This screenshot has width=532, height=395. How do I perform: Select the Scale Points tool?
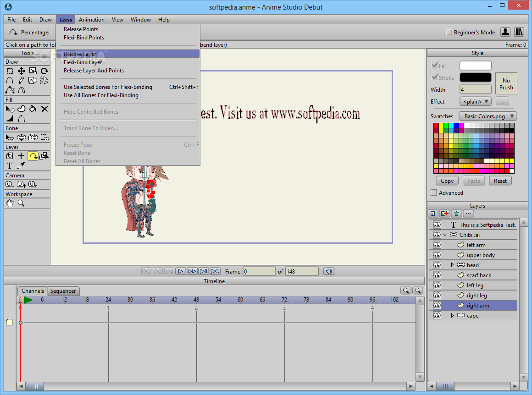pyautogui.click(x=33, y=71)
